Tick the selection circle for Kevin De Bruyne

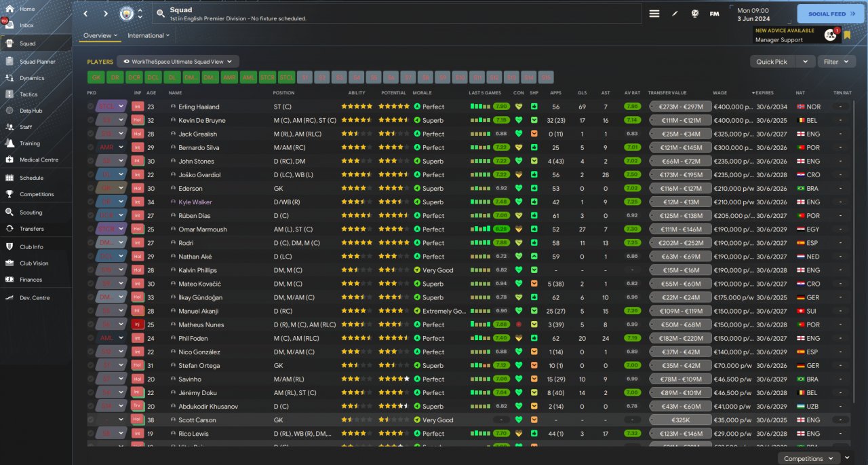91,120
